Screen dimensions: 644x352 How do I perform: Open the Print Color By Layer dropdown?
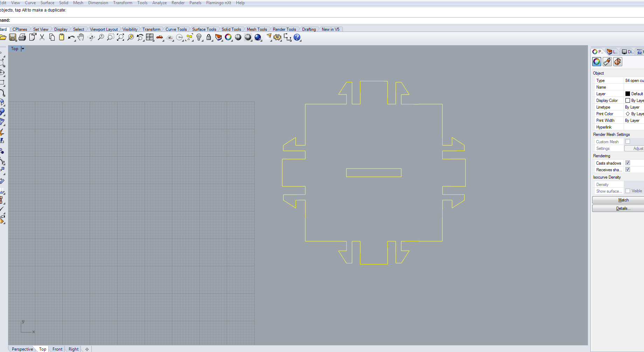tap(634, 114)
